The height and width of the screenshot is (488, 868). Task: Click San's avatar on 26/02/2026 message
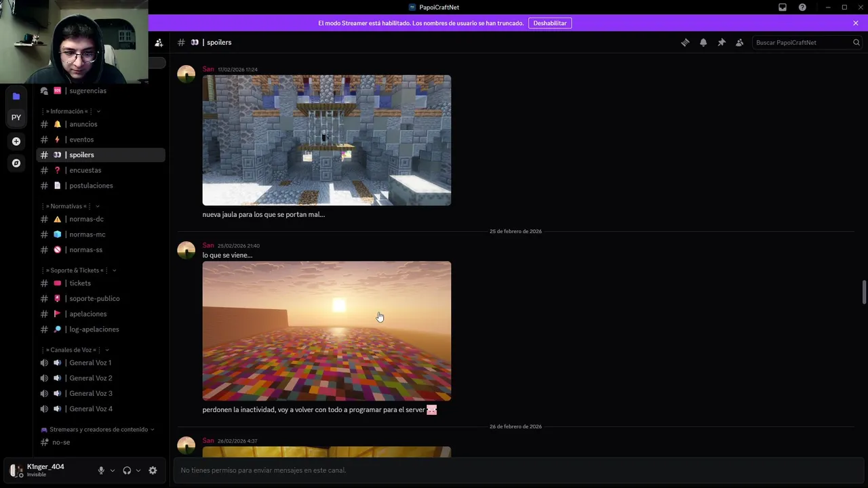pyautogui.click(x=186, y=445)
